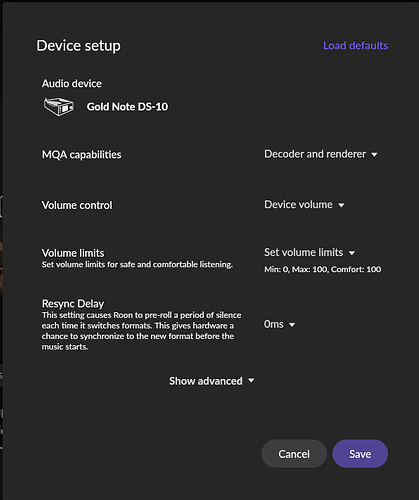
Task: Expand the Set volume limits dropdown
Action: click(x=309, y=252)
